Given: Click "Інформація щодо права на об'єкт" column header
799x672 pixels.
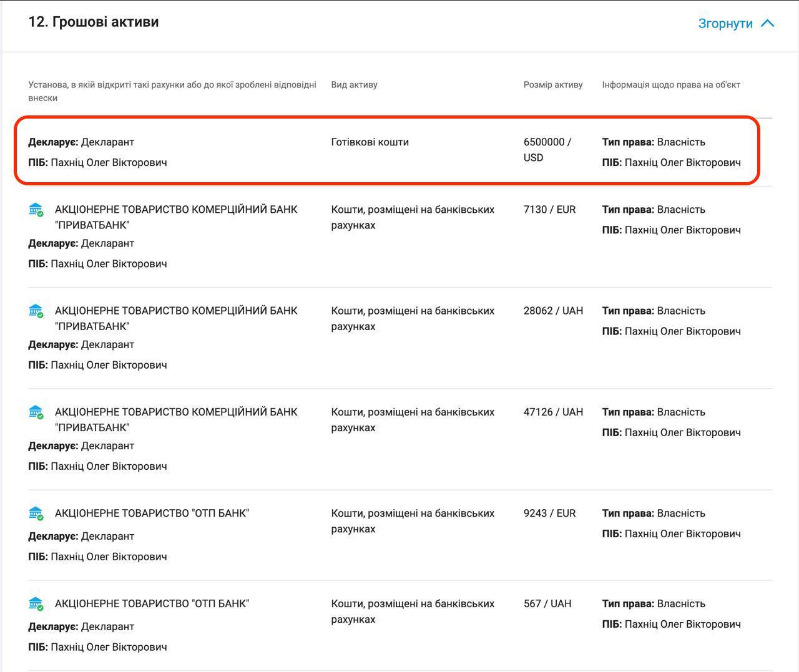Looking at the screenshot, I should pyautogui.click(x=671, y=85).
